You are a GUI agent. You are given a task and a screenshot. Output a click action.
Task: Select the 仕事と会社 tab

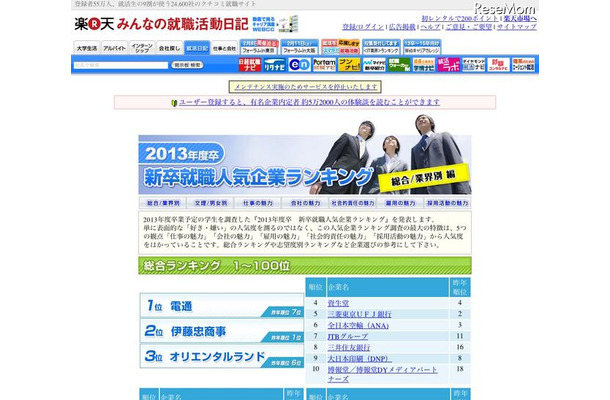click(x=224, y=48)
